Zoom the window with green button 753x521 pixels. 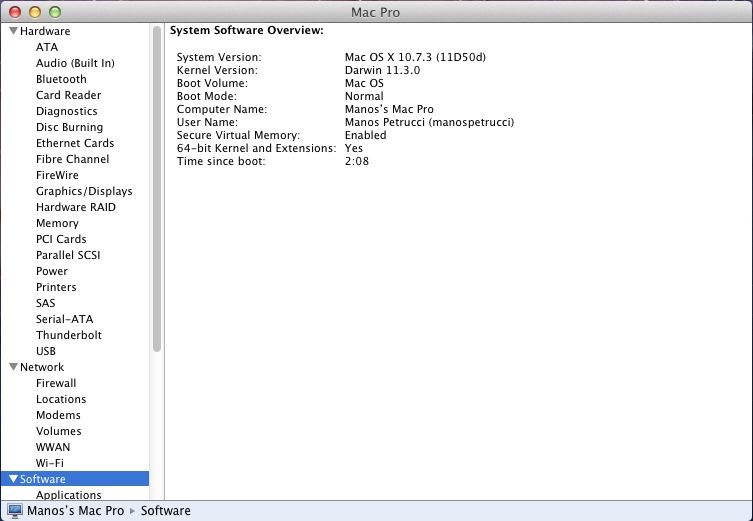point(55,12)
